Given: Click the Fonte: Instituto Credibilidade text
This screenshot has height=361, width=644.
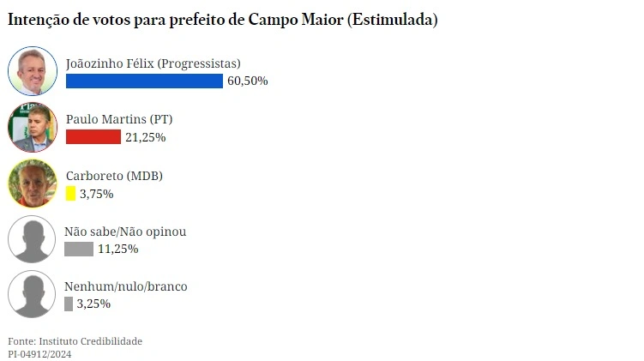Looking at the screenshot, I should click(x=75, y=341).
